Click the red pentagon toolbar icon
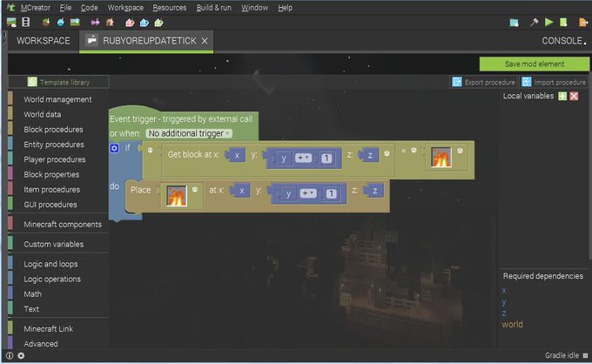The height and width of the screenshot is (364, 592). [x=130, y=23]
